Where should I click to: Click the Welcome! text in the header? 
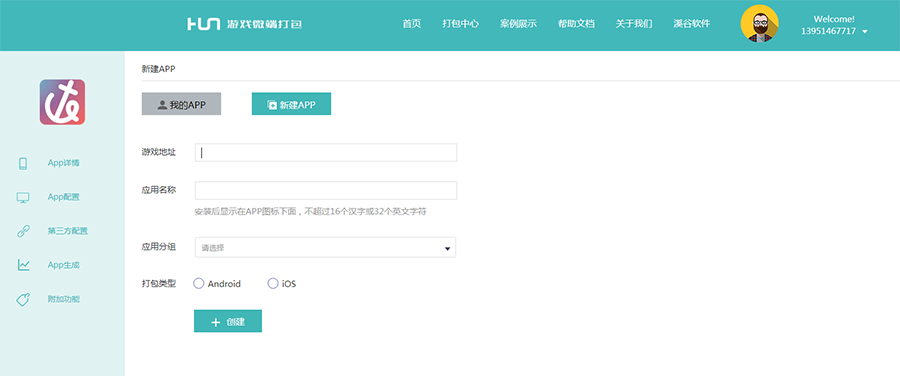(834, 19)
